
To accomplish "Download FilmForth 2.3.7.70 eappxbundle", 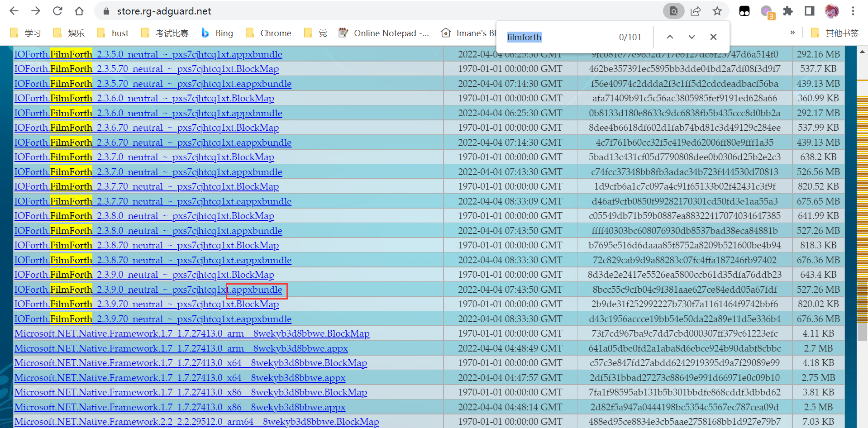I will click(153, 201).
